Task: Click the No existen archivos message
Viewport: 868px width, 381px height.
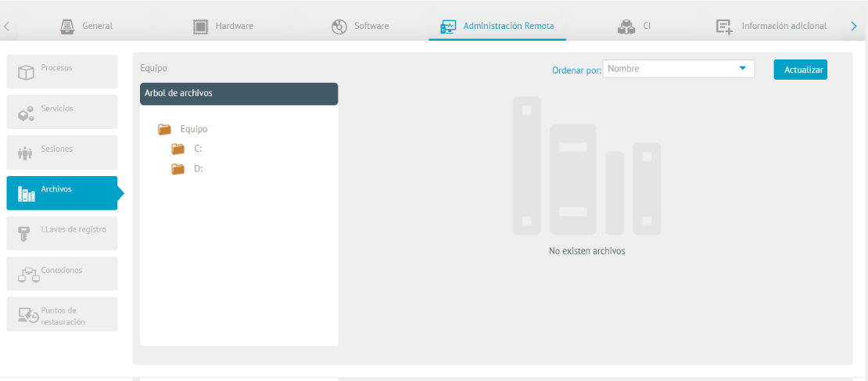Action: pos(586,251)
